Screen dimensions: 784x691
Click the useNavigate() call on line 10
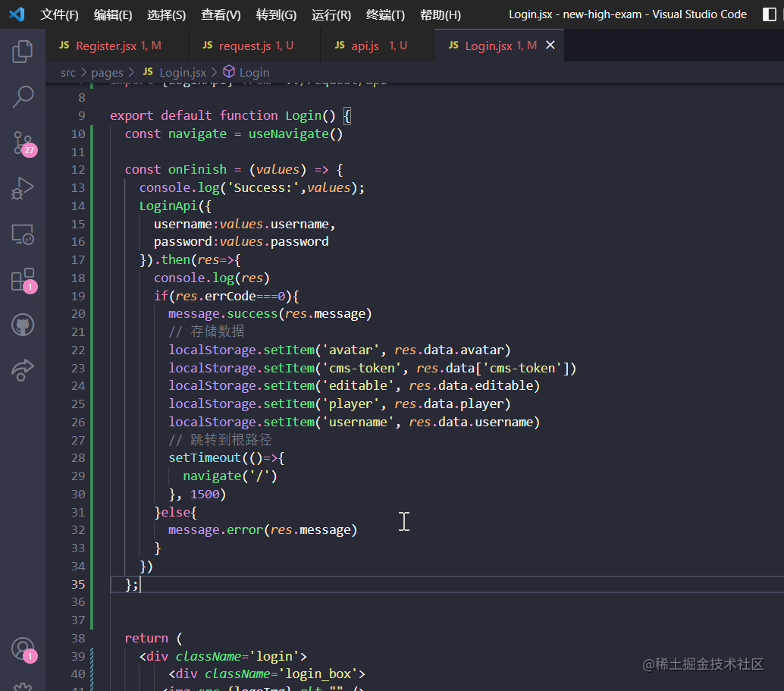[x=296, y=134]
